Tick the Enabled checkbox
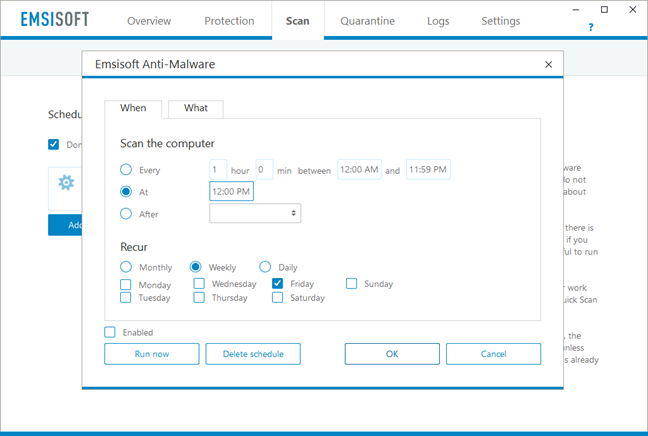648x436 pixels. point(110,332)
